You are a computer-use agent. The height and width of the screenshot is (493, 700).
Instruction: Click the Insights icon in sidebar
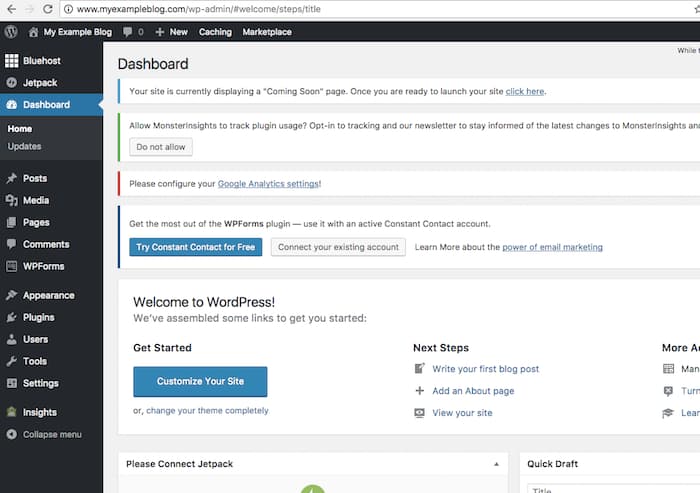click(x=12, y=412)
